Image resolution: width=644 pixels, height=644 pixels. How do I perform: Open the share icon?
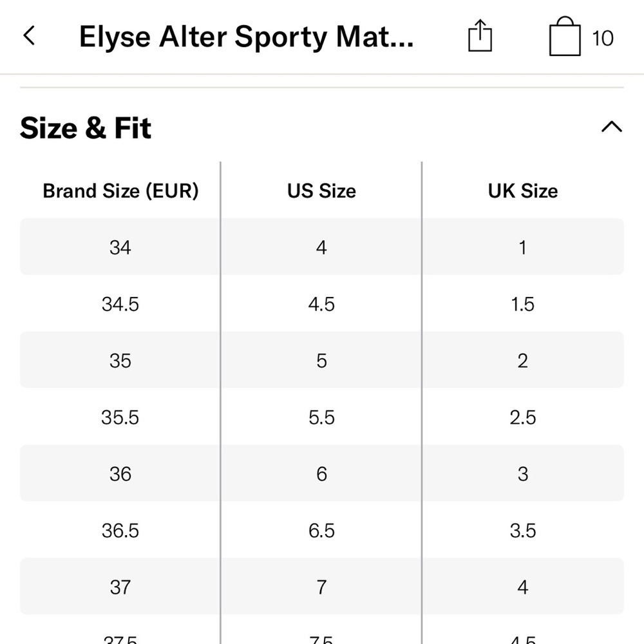point(480,35)
